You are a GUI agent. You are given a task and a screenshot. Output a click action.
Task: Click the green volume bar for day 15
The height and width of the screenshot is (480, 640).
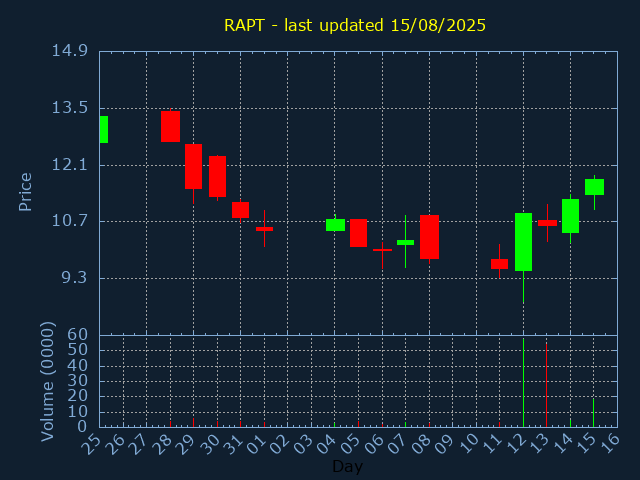click(x=593, y=413)
